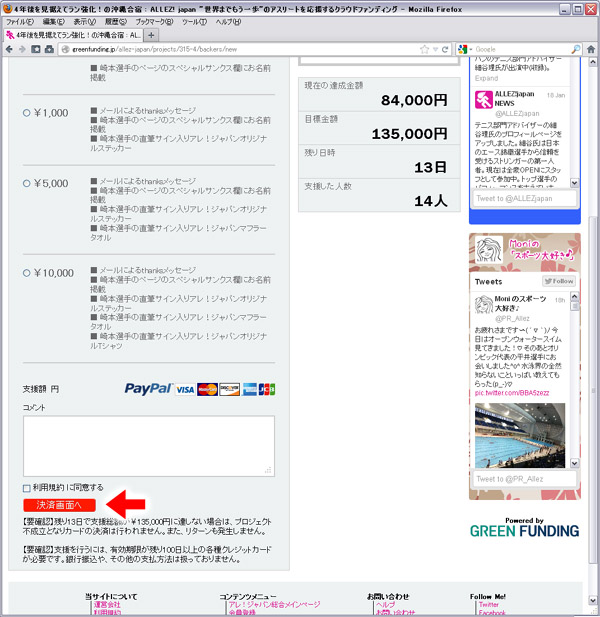The image size is (600, 617).
Task: Click the PayPal logo
Action: coord(149,389)
